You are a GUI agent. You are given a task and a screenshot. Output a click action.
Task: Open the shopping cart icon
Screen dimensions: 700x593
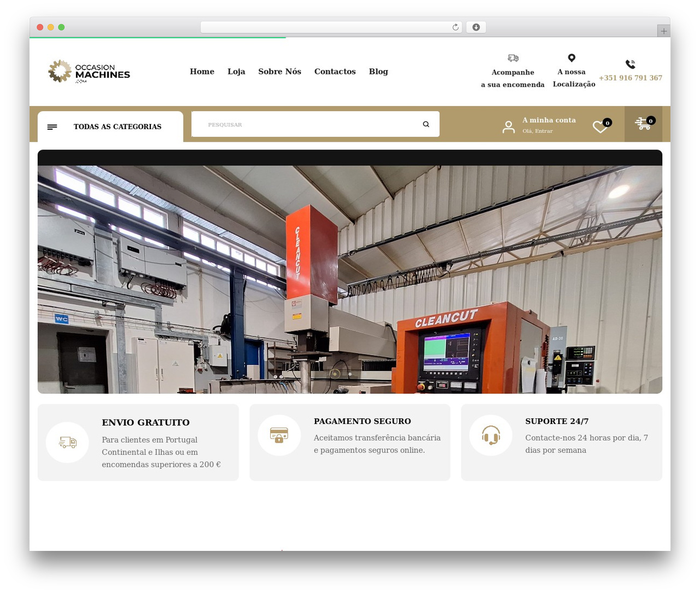point(643,124)
